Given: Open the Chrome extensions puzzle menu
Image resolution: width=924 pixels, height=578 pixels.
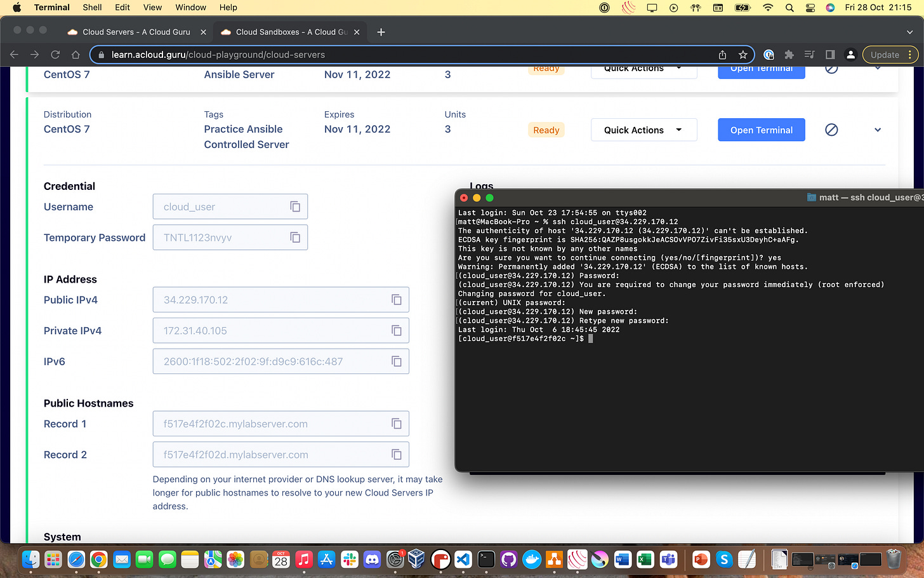Looking at the screenshot, I should click(789, 55).
